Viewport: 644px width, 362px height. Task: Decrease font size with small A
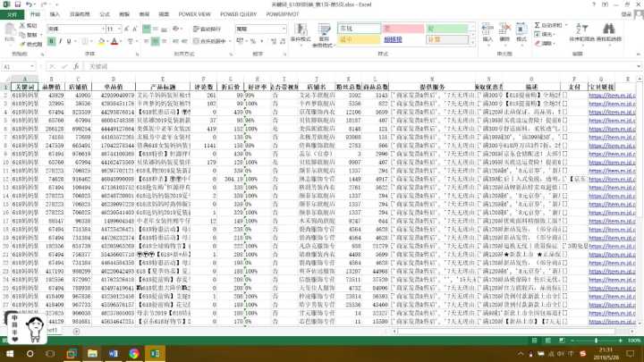click(134, 29)
